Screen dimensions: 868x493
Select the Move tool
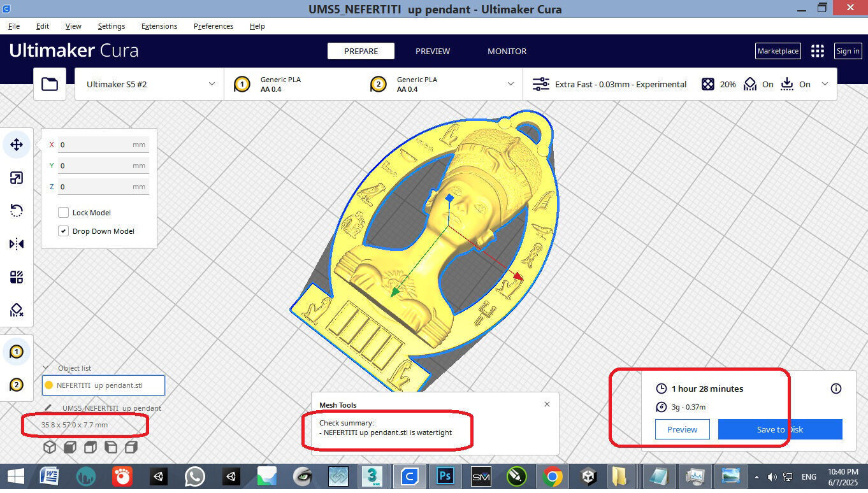[17, 145]
